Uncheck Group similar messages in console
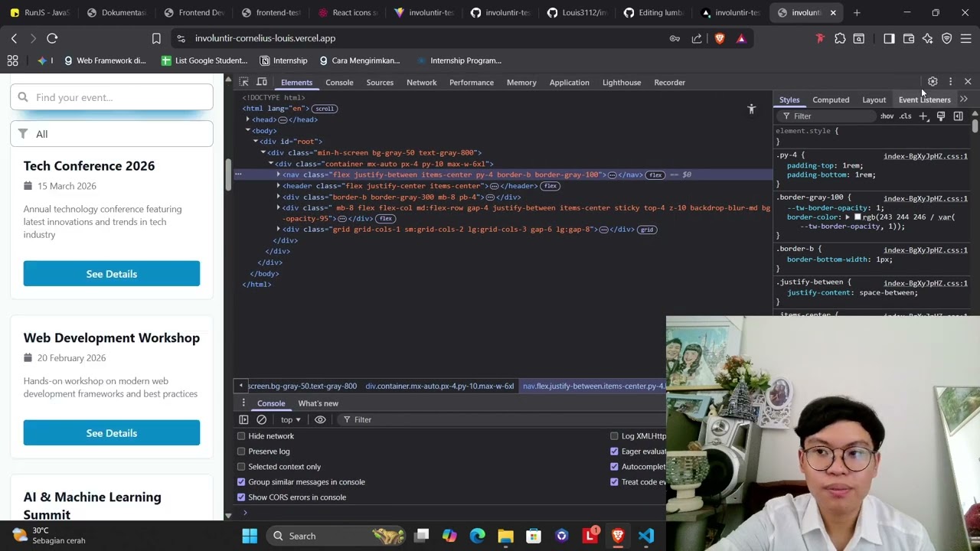Screen dimensions: 980x551 [x=241, y=482]
